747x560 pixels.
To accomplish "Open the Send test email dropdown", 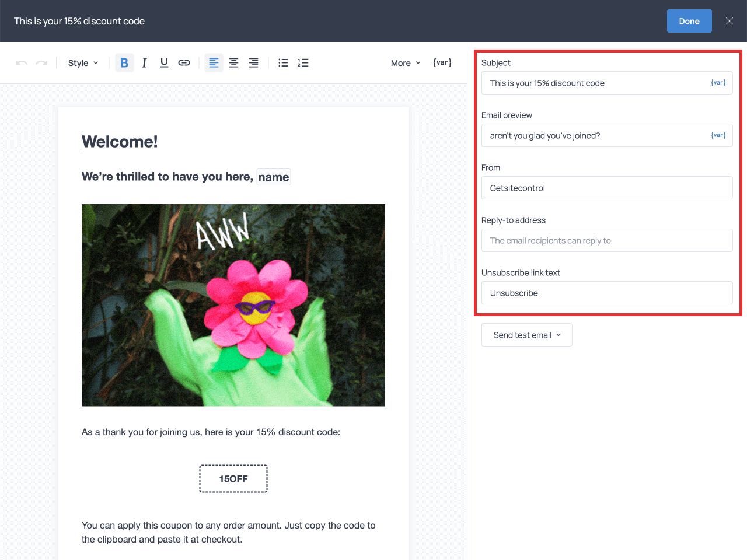I will click(526, 335).
